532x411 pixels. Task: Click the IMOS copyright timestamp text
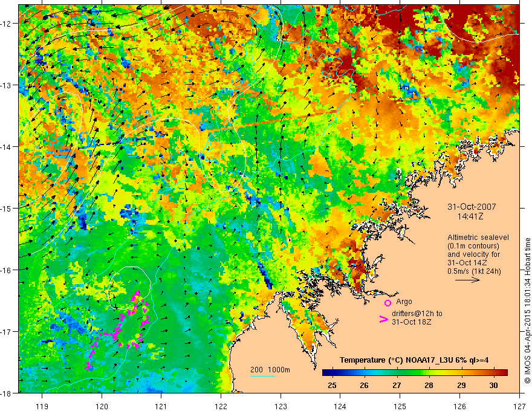(527, 310)
